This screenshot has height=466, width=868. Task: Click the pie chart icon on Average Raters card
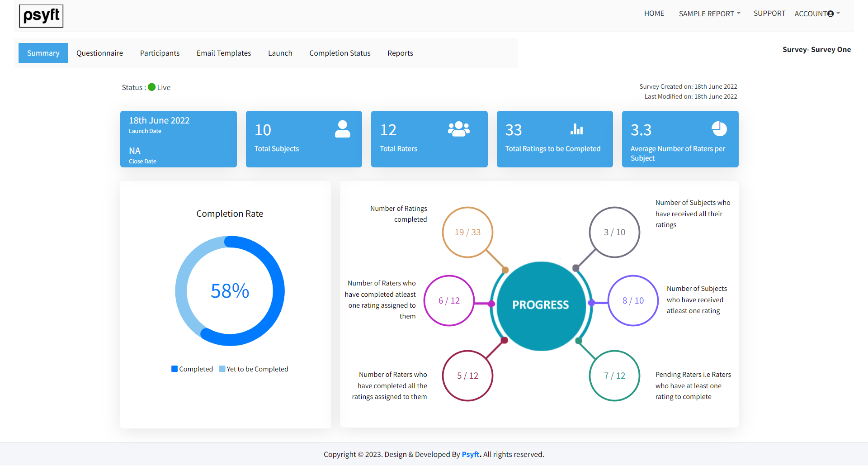coord(719,128)
